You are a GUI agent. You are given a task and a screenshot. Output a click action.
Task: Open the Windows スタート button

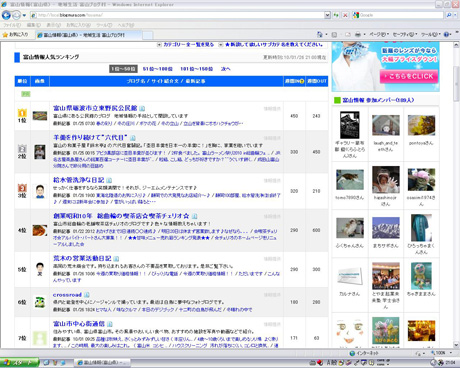(x=19, y=363)
